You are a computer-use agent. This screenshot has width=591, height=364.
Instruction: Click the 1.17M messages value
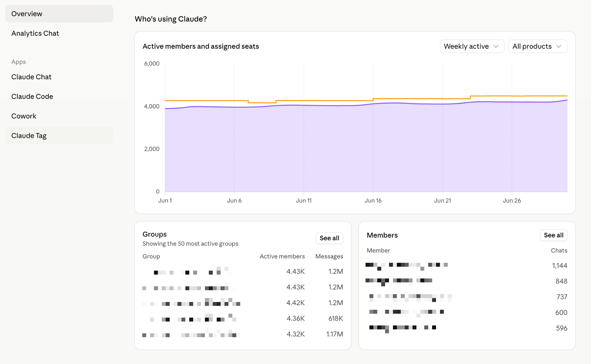point(334,334)
